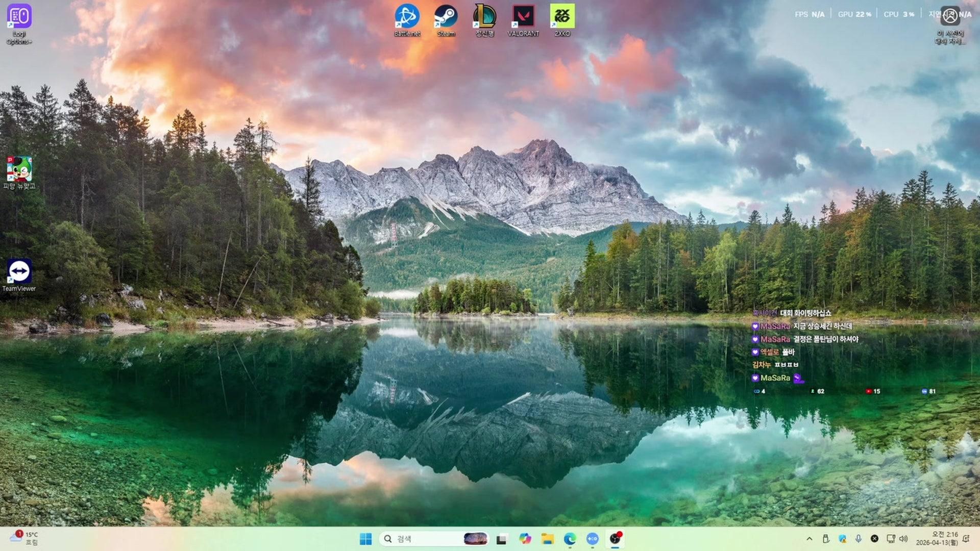Viewport: 980px width, 551px height.
Task: Open Task View from the taskbar
Action: click(501, 539)
